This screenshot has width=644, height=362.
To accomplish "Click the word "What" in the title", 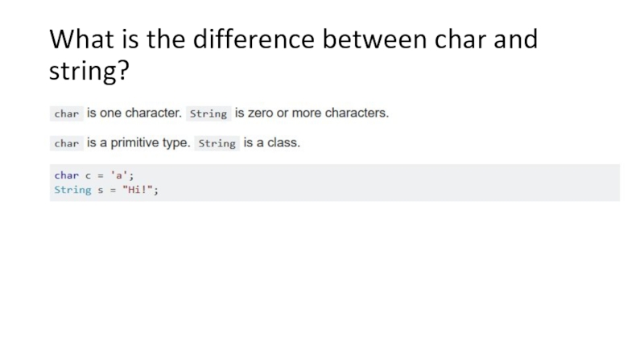I will click(76, 39).
